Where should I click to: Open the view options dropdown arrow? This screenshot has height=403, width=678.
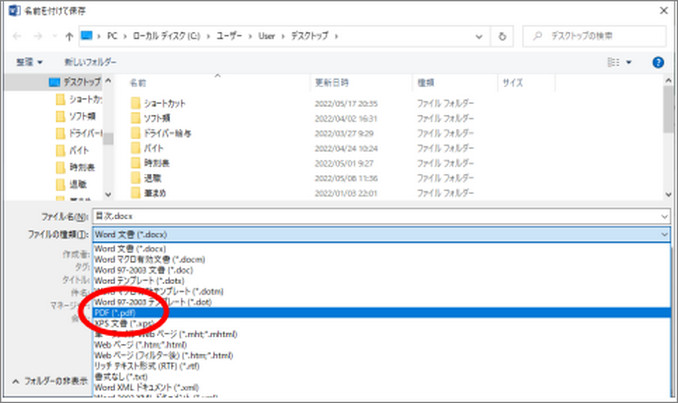(x=629, y=63)
